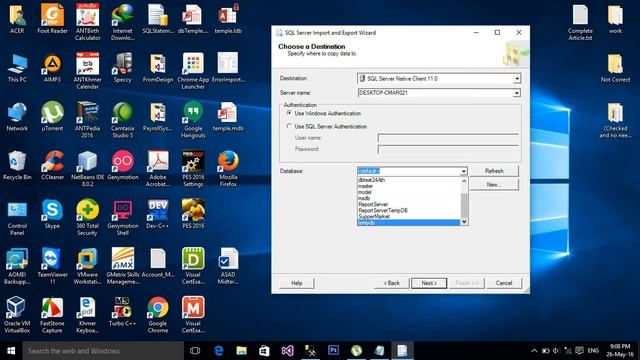The image size is (640, 360).
Task: Select Use Windows Authentication radio button
Action: 289,113
